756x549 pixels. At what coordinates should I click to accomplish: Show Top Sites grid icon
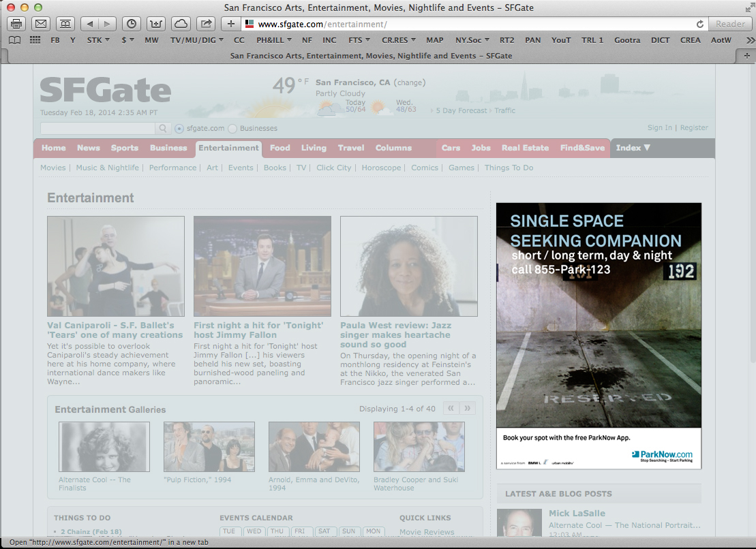click(35, 40)
